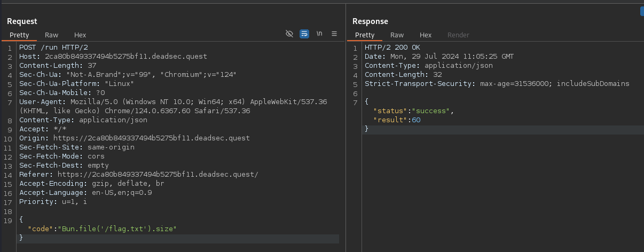Click the crossed-out eye icon in Request toolbar
Image resolution: width=644 pixels, height=252 pixels.
click(x=289, y=34)
